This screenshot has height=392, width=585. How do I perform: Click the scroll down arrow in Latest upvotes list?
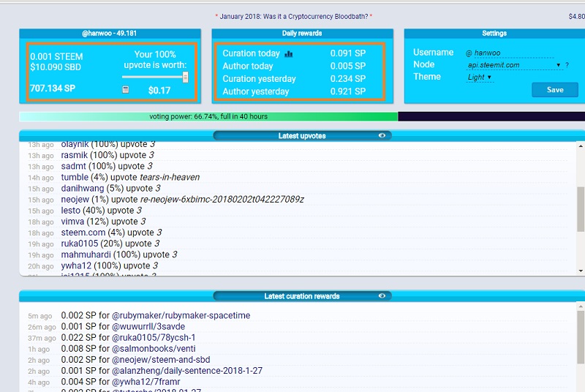581,271
